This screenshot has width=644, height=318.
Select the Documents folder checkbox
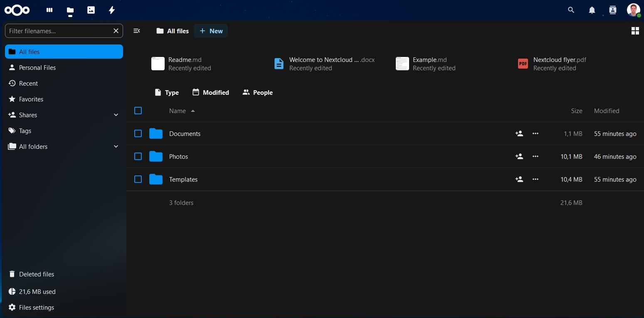(138, 133)
